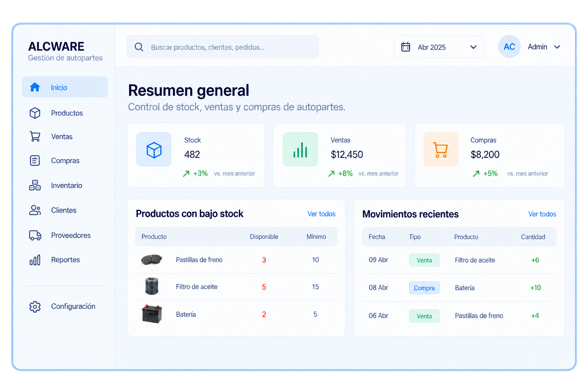Click the Compra badge on the 08 Abr row

tap(424, 288)
